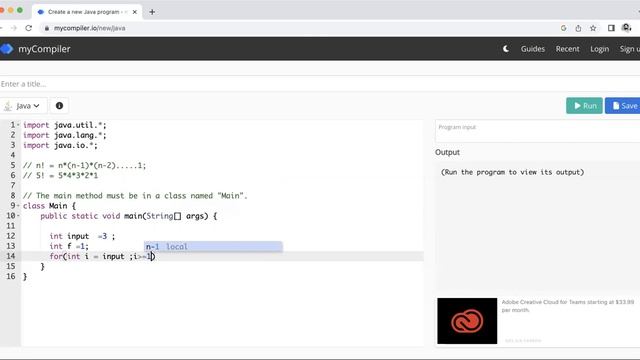Click 'import java.util.*;' line

(x=64, y=125)
